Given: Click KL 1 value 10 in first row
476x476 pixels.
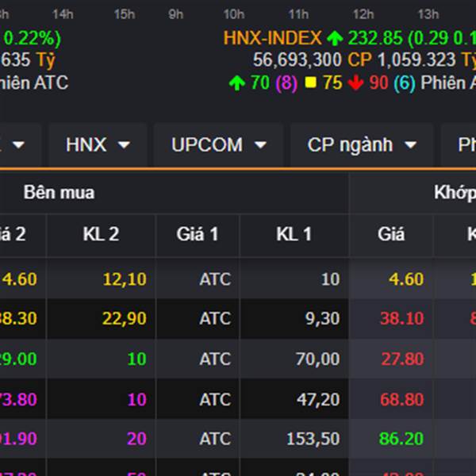Looking at the screenshot, I should [x=331, y=279].
